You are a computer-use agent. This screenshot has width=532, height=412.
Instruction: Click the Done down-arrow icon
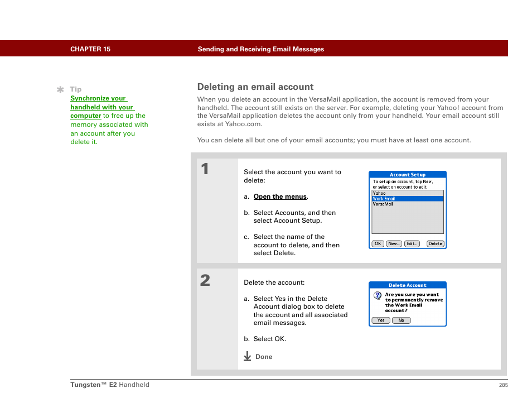(248, 356)
